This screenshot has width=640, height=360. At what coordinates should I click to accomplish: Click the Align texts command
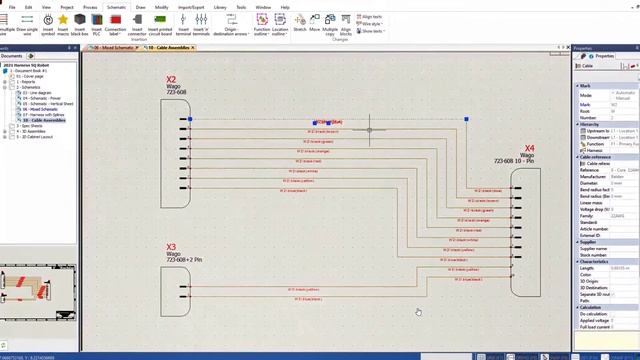click(x=369, y=17)
